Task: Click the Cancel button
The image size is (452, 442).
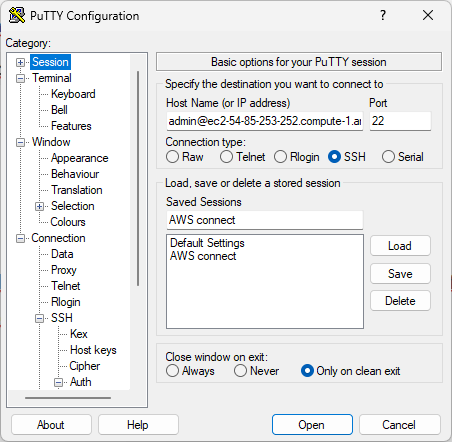Action: [x=399, y=425]
